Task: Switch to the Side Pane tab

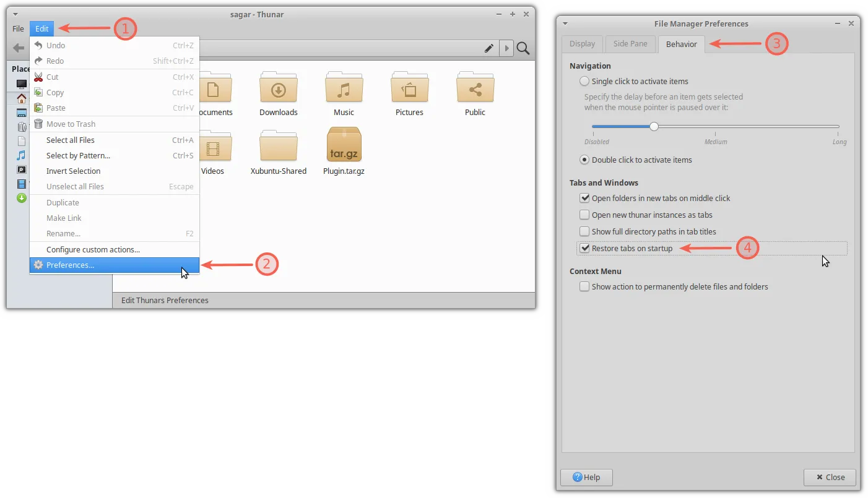Action: (630, 44)
